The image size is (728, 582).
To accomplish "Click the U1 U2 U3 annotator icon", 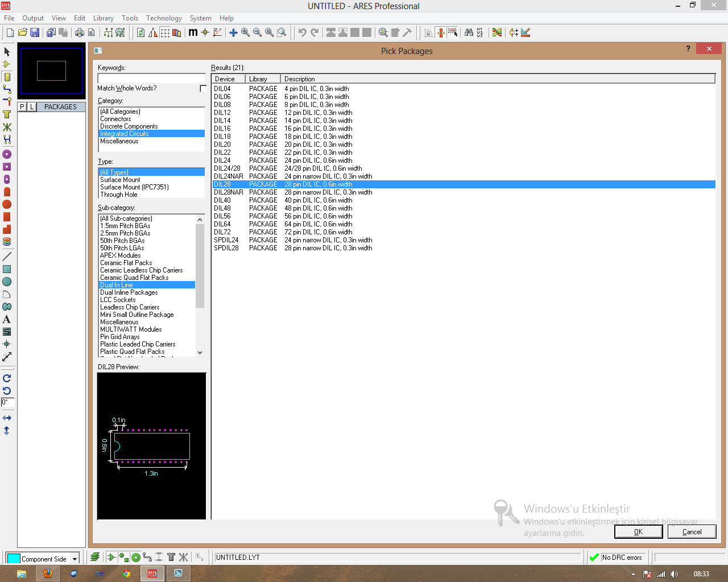I will coord(480,32).
